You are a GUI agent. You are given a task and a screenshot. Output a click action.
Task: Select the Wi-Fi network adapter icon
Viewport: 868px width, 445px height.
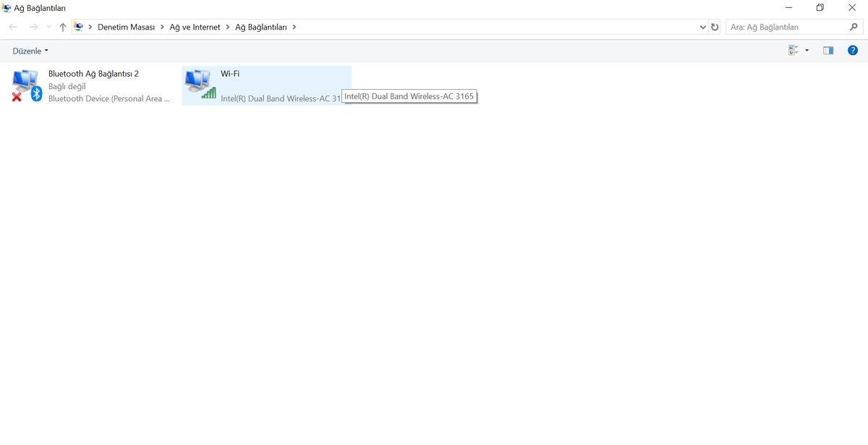pyautogui.click(x=200, y=85)
